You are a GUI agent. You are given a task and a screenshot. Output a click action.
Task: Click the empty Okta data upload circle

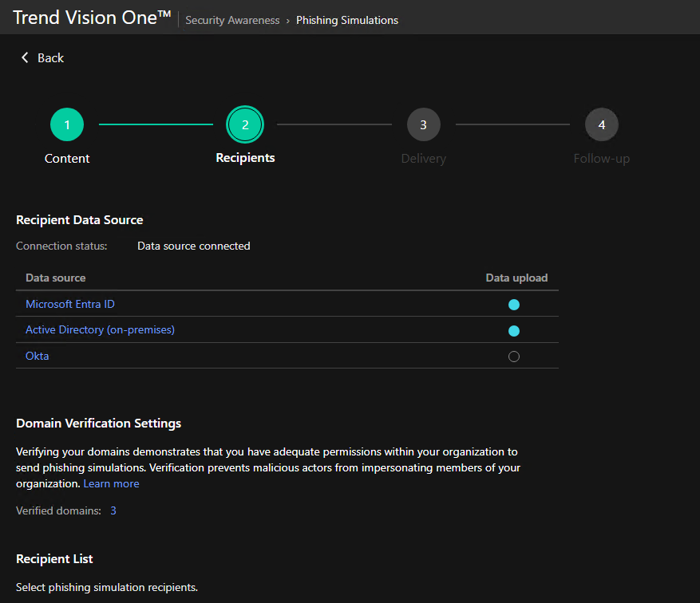(x=514, y=357)
